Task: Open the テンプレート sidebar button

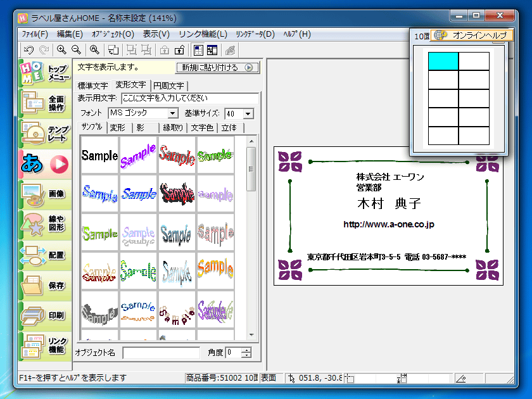Action: [x=45, y=134]
